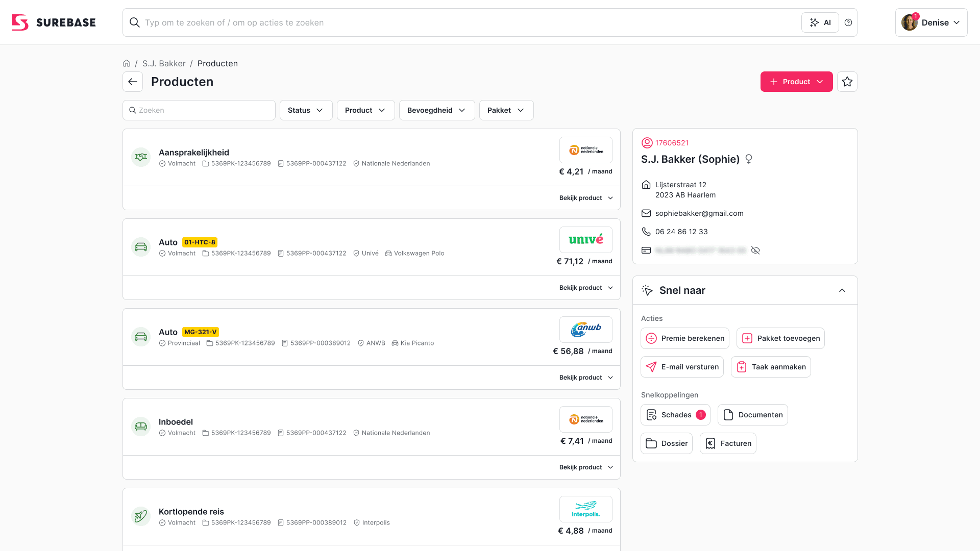Click the Surebase logo
This screenshot has width=980, height=551.
coord(54,22)
